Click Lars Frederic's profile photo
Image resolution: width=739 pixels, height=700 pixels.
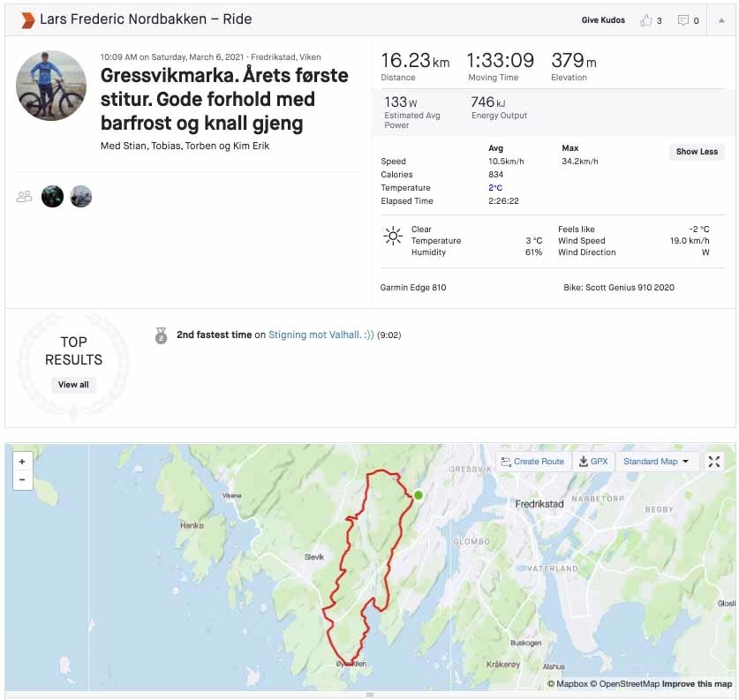50,86
